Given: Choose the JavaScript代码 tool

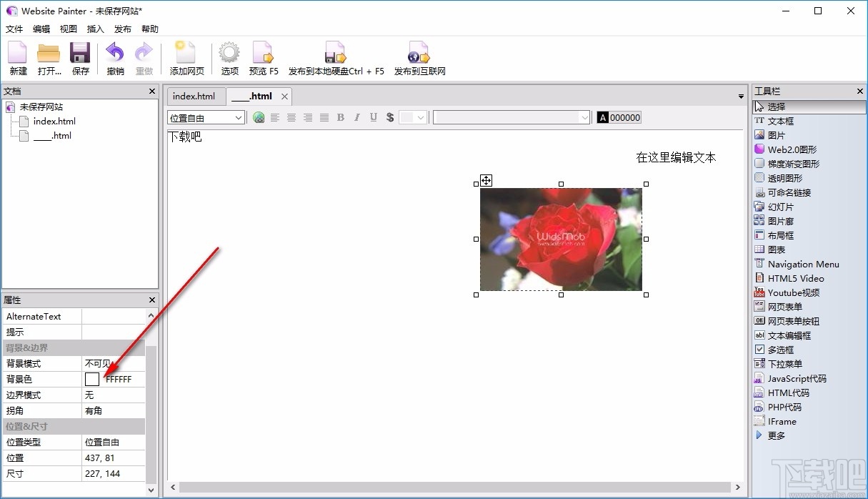Looking at the screenshot, I should click(793, 378).
